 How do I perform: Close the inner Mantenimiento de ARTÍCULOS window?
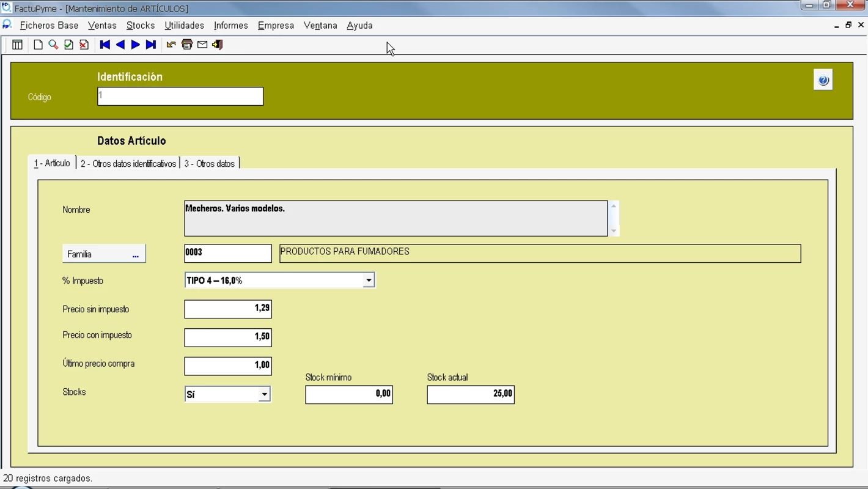(861, 25)
